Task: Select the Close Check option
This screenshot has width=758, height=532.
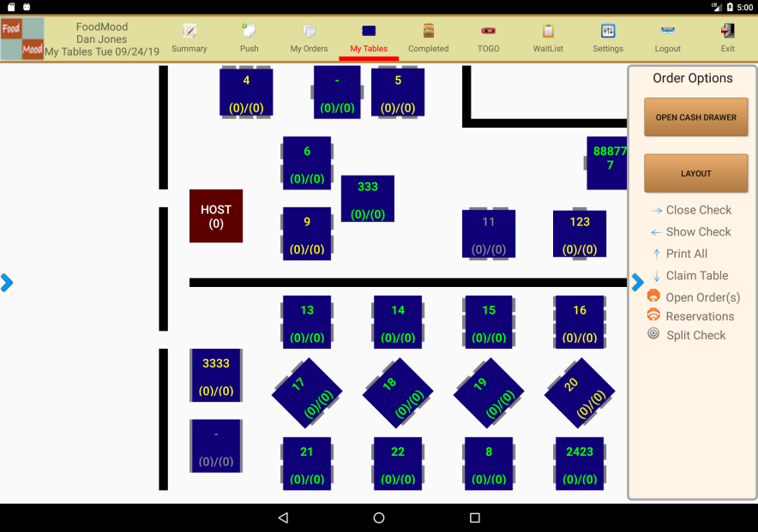Action: 698,210
